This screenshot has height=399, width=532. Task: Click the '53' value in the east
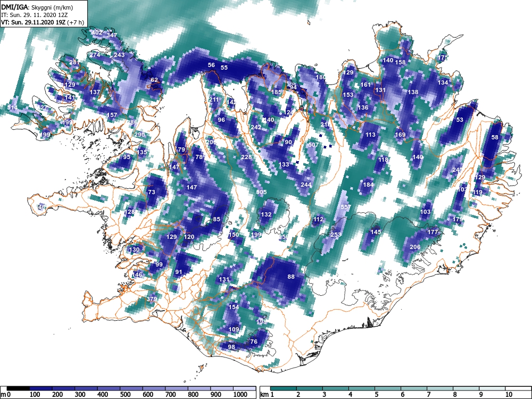click(460, 119)
